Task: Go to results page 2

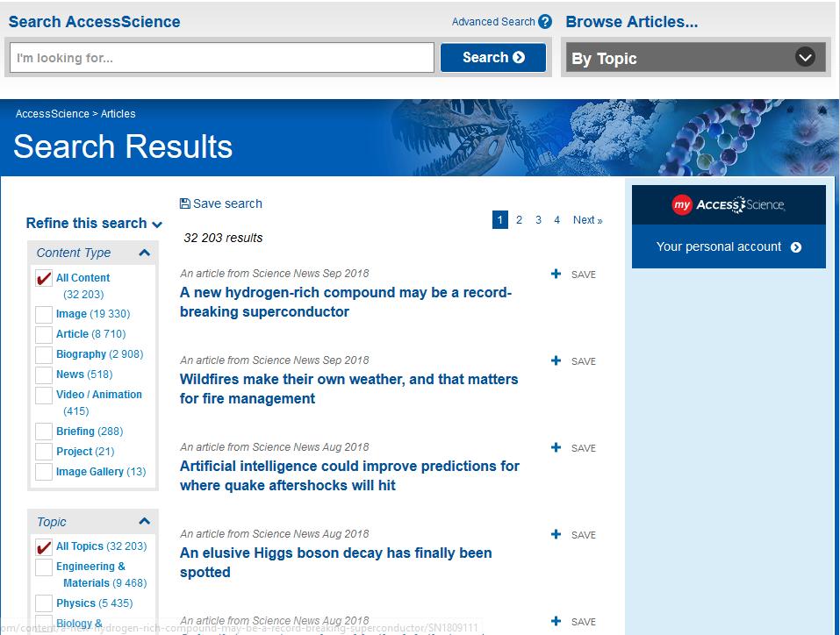Action: pyautogui.click(x=519, y=219)
